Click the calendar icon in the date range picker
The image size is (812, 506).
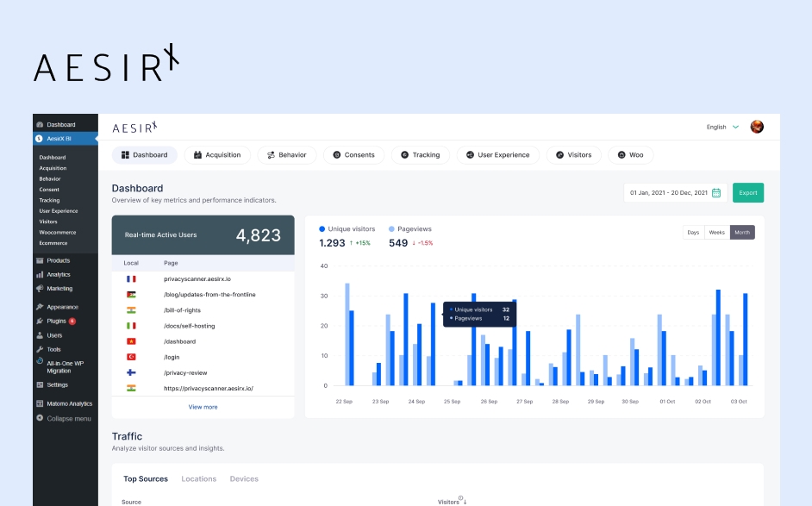[717, 193]
